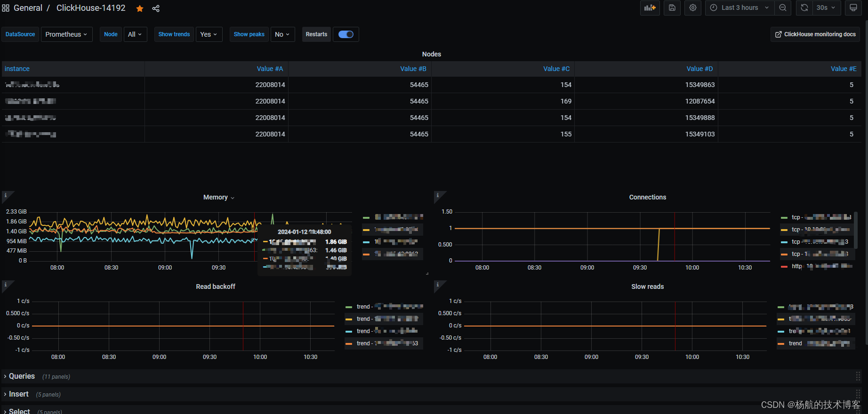
Task: Show Memory panel info icon
Action: click(6, 195)
